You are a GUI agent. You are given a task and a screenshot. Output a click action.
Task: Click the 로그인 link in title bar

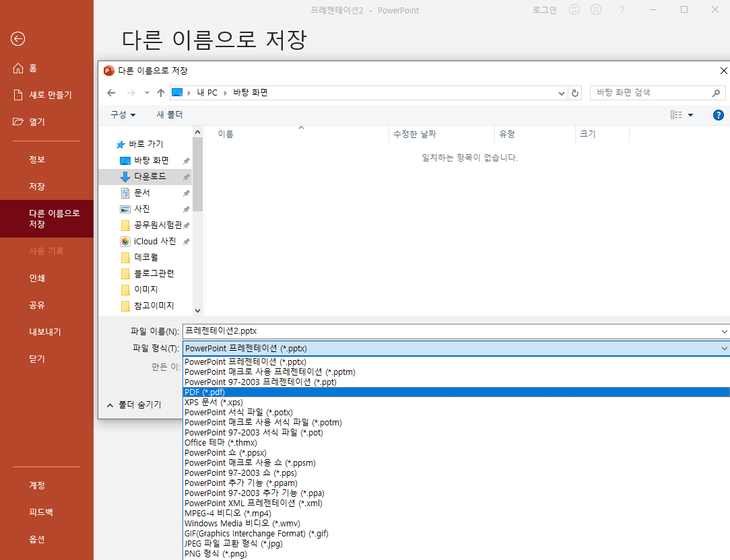tap(545, 10)
